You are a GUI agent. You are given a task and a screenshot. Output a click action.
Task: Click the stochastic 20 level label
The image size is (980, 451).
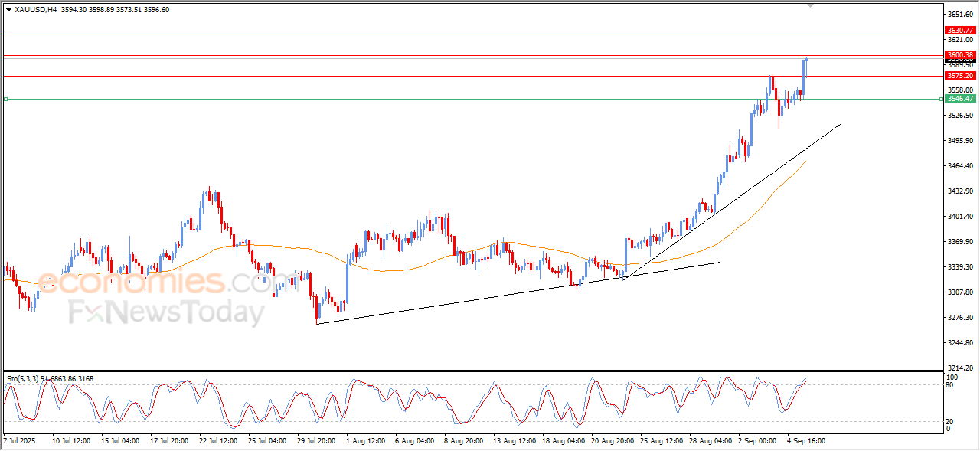click(x=952, y=421)
